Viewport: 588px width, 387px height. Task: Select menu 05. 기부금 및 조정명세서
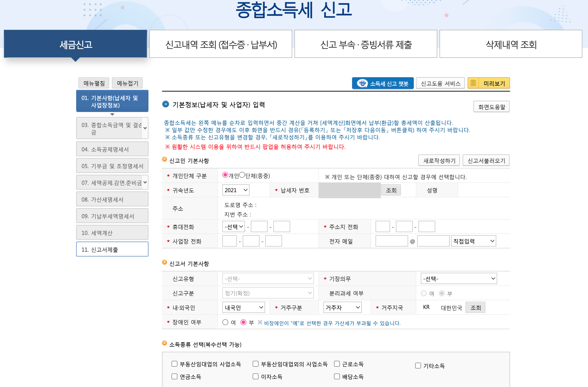pyautogui.click(x=112, y=166)
